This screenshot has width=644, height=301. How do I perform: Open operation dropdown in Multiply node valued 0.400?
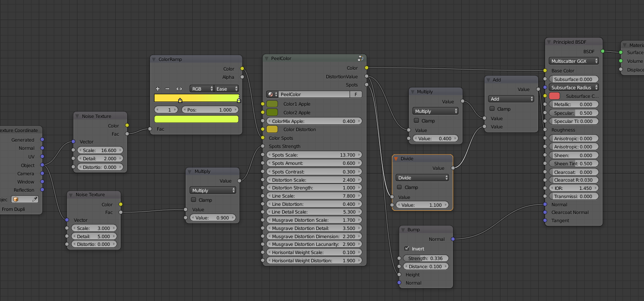tap(435, 111)
